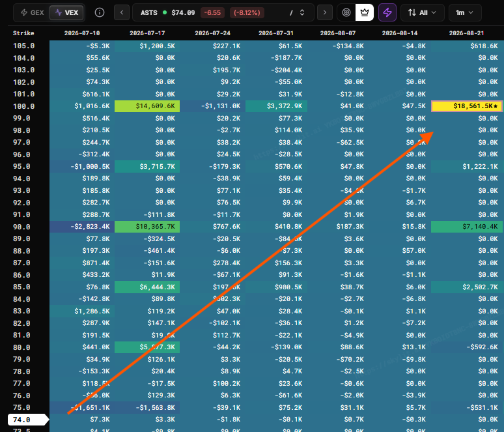Click the 105.0 strike row label
This screenshot has width=504, height=432.
(x=23, y=46)
